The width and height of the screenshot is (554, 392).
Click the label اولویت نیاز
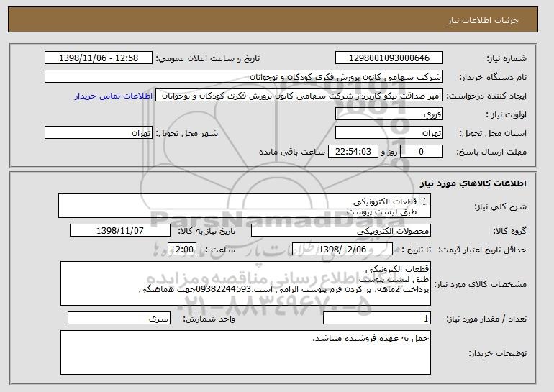[507, 114]
